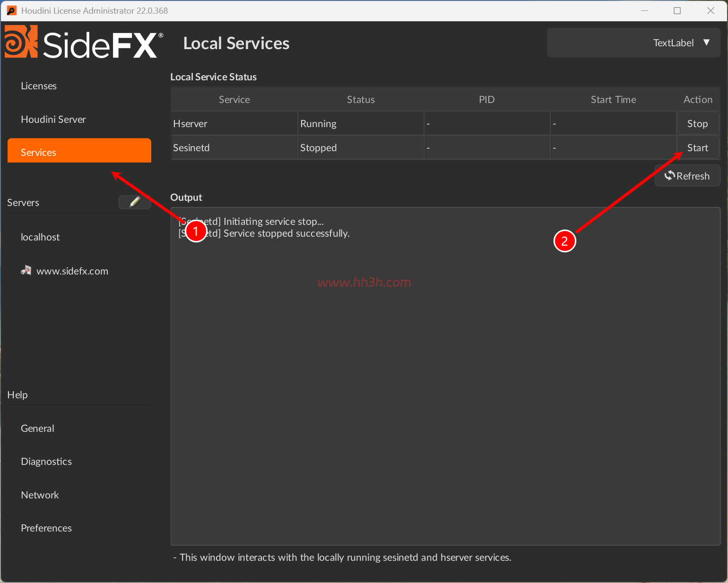The height and width of the screenshot is (583, 728).
Task: Minimize the License Administrator window
Action: tap(644, 10)
